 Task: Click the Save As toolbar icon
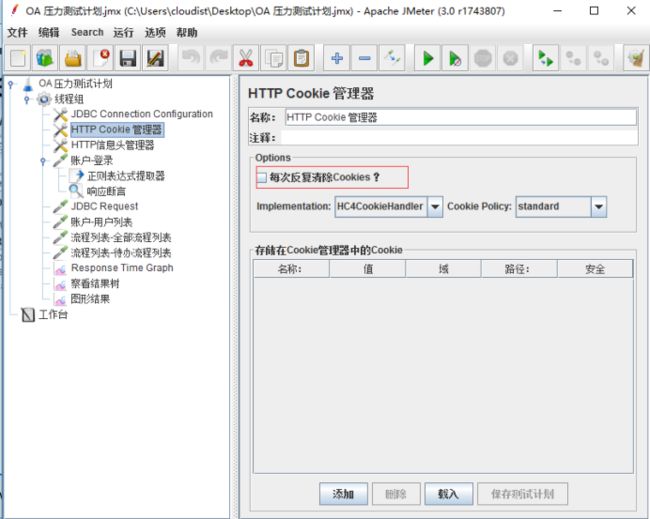tap(155, 58)
